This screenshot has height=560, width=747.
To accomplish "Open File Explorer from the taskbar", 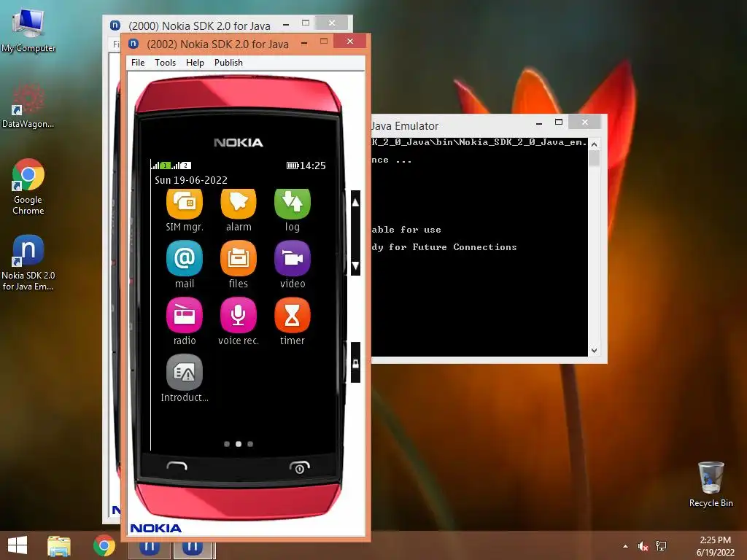I will tap(59, 545).
